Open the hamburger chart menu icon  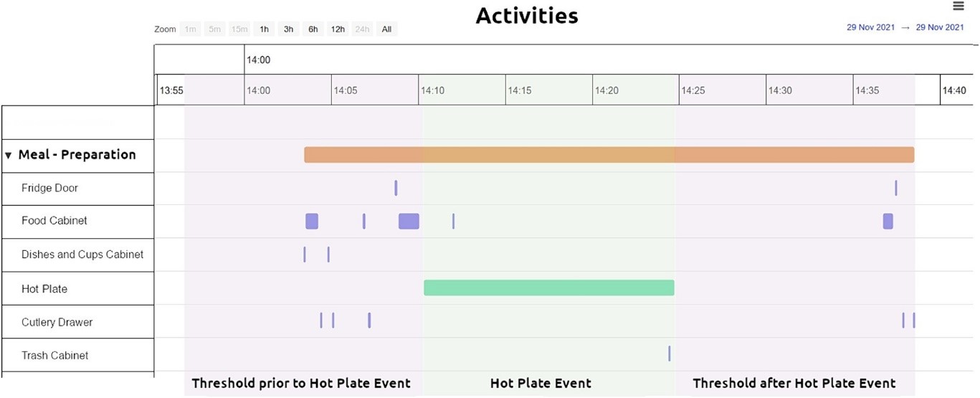[x=958, y=6]
